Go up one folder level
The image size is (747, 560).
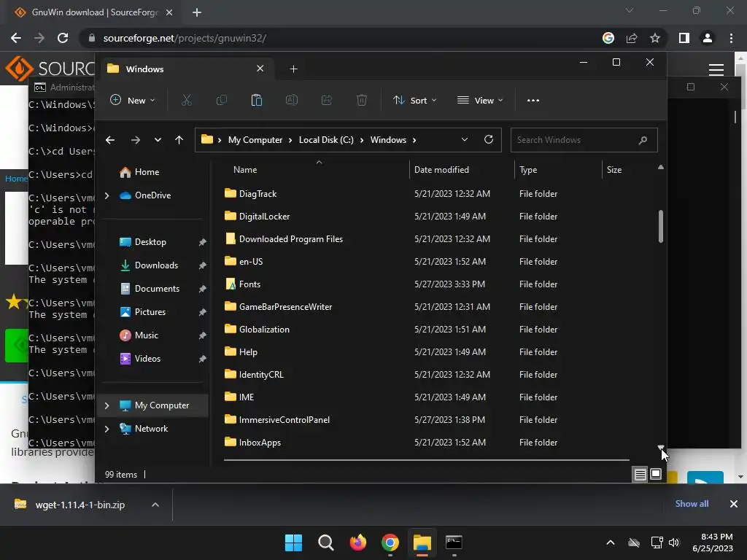pos(179,140)
